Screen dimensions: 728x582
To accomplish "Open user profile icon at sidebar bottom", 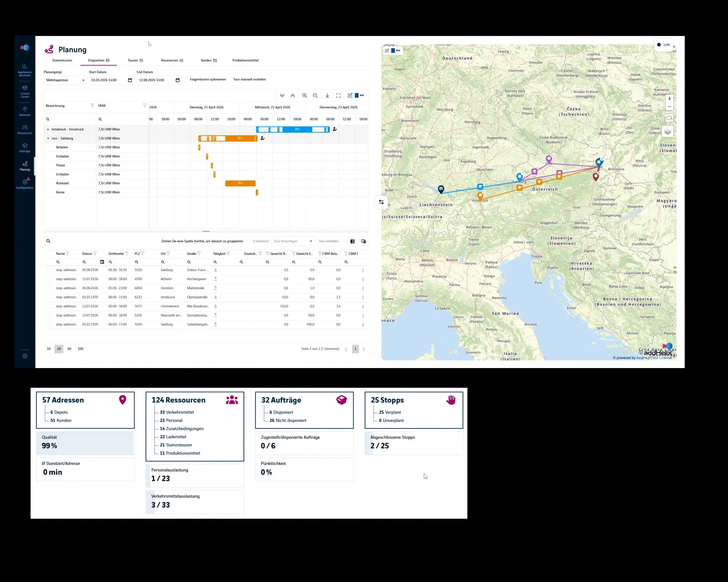I will coord(25,356).
